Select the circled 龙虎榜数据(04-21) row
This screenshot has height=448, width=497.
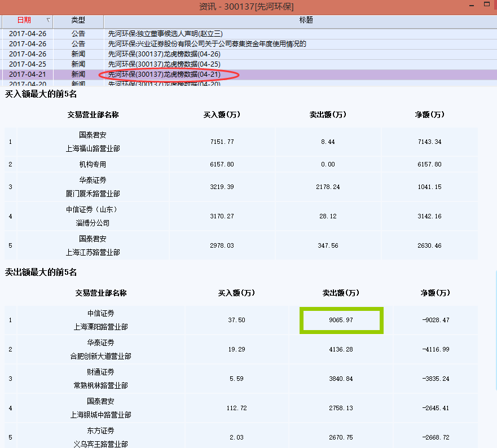point(164,74)
